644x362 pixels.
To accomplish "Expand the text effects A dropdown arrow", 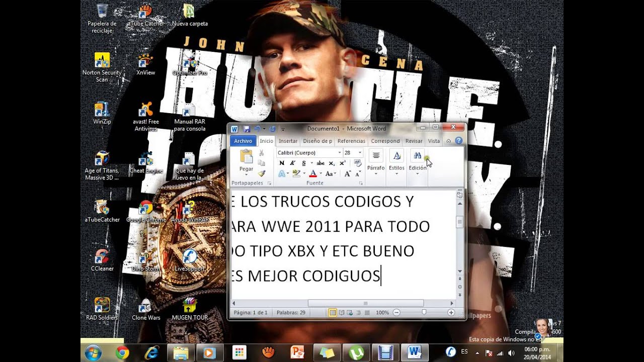I will coord(288,174).
